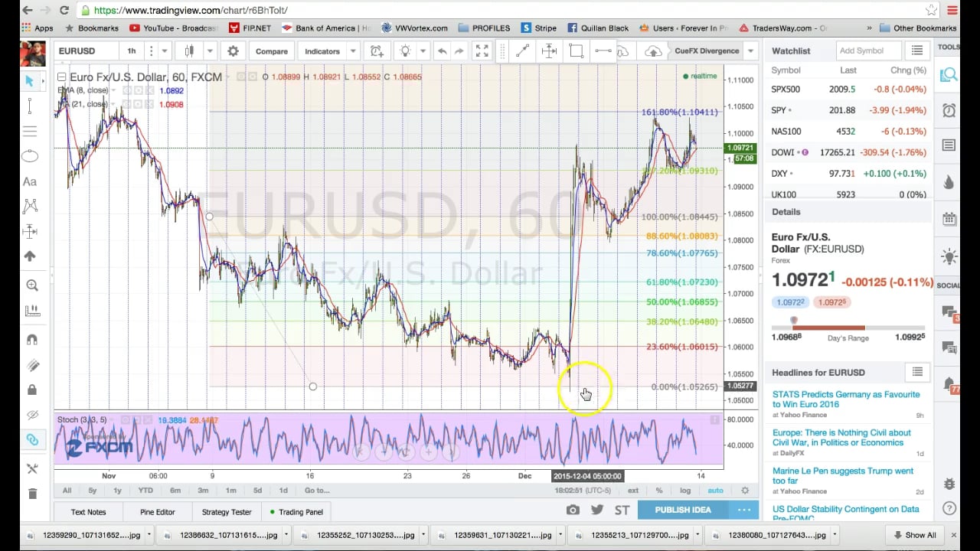The height and width of the screenshot is (551, 980).
Task: Open STATS Predicts Germany headline
Action: pos(846,399)
